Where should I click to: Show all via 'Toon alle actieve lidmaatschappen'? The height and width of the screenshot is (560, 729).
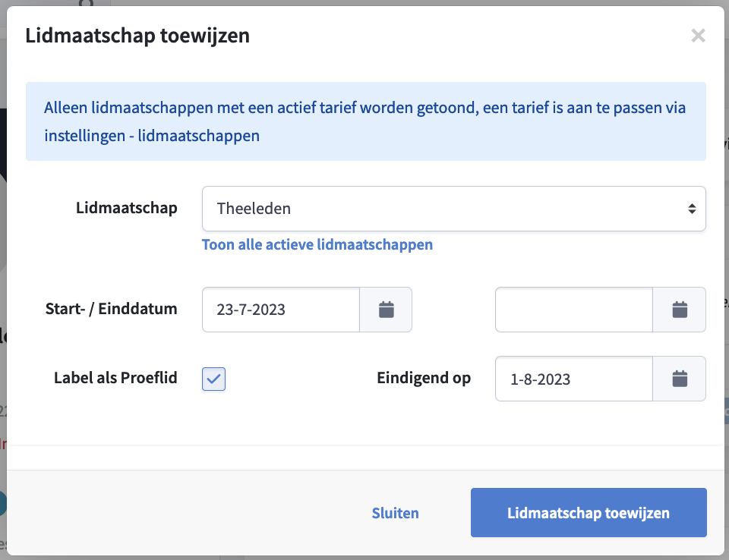coord(317,244)
